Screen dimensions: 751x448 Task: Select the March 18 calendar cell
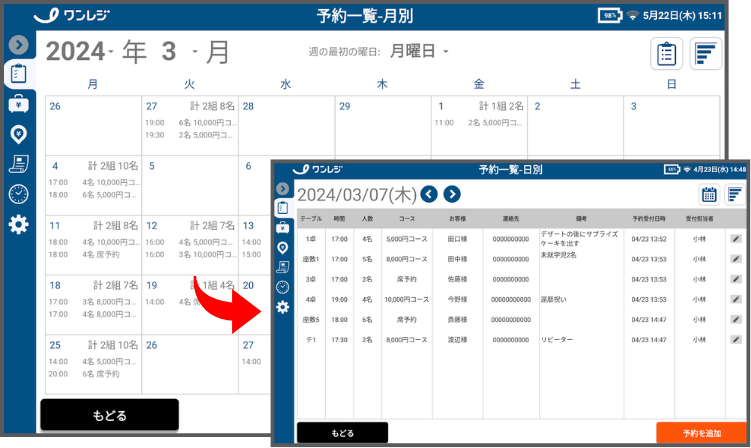coord(93,305)
